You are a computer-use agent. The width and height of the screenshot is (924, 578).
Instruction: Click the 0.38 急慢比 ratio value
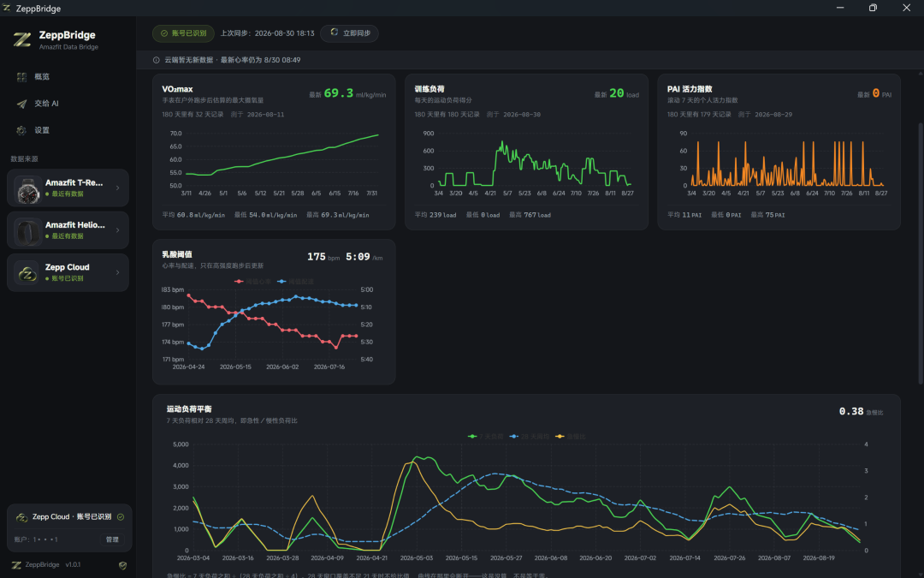tap(861, 411)
